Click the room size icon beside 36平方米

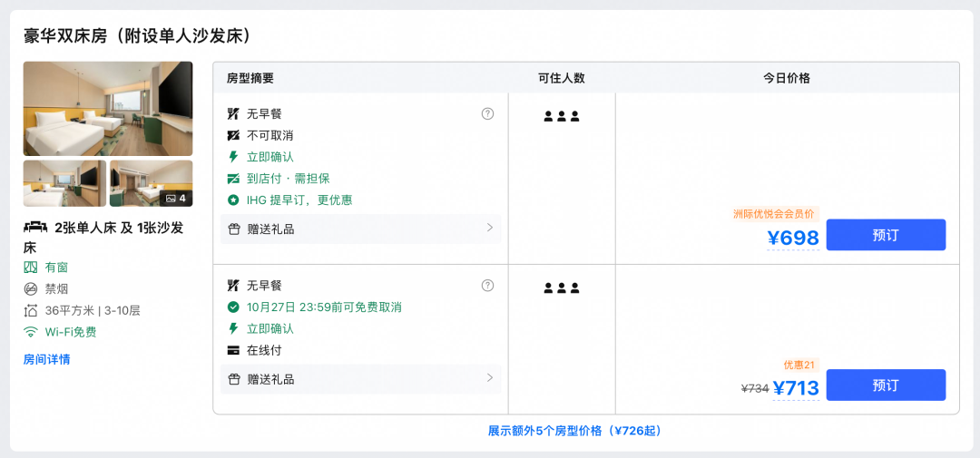[31, 310]
